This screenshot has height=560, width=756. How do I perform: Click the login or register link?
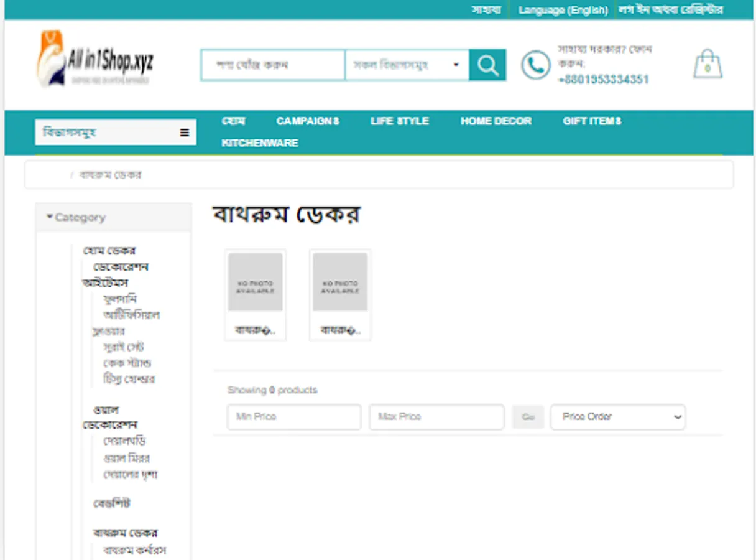coord(670,10)
